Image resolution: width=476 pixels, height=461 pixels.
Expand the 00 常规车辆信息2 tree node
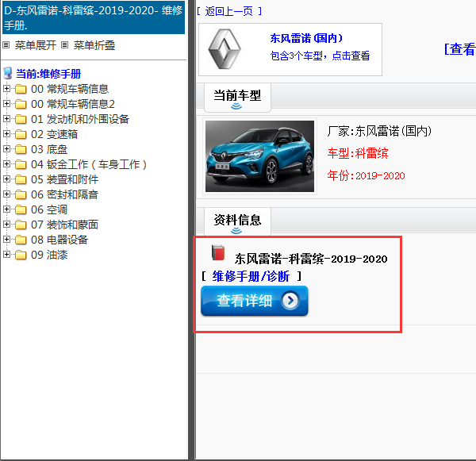click(x=6, y=104)
